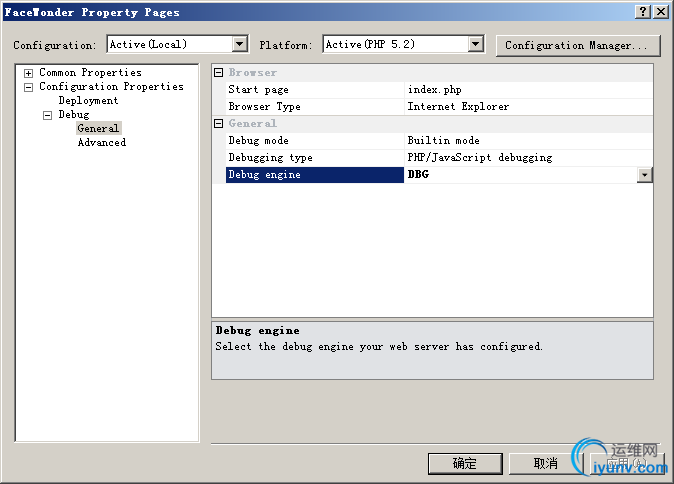The width and height of the screenshot is (674, 484).
Task: Select Advanced under Debug
Action: (101, 142)
